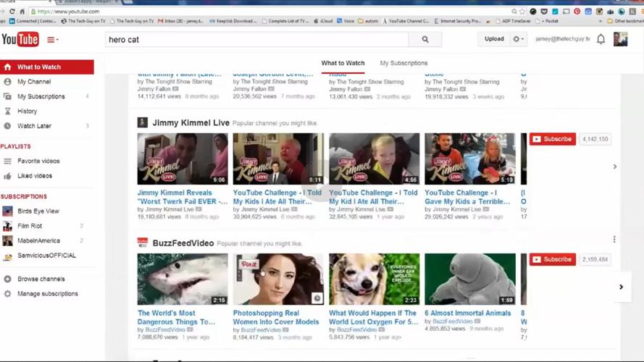Subscribe to Jimmy Kimmel Live
This screenshot has width=644, height=362.
(553, 139)
